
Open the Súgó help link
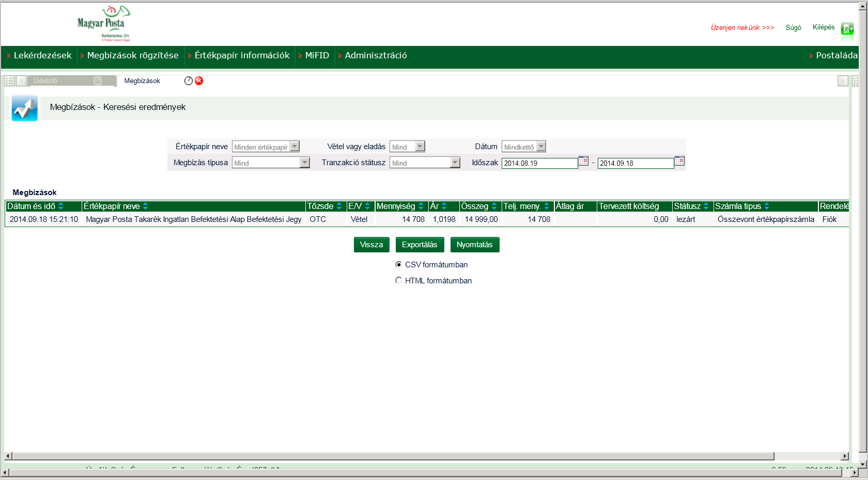click(793, 27)
